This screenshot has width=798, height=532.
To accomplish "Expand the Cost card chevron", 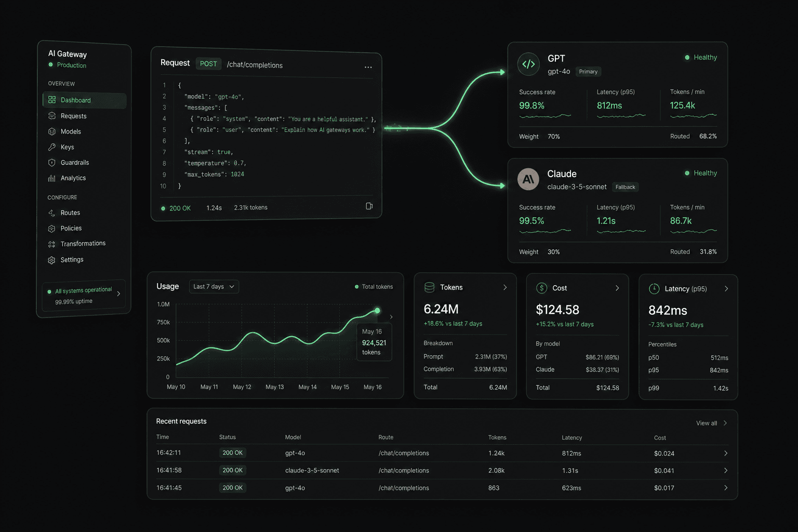I will pos(617,288).
